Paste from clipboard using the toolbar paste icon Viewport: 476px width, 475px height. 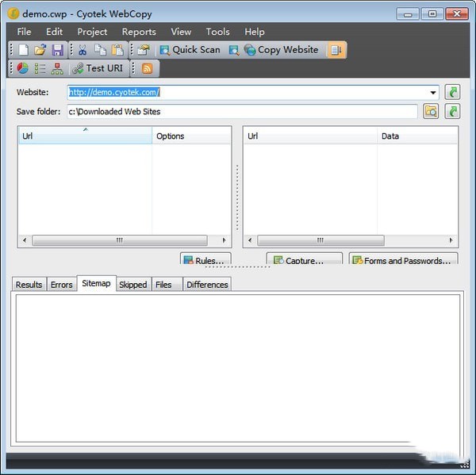point(117,50)
